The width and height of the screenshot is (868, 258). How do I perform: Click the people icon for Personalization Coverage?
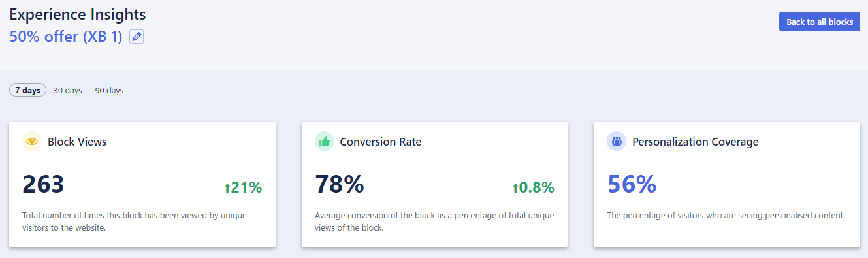(x=617, y=141)
